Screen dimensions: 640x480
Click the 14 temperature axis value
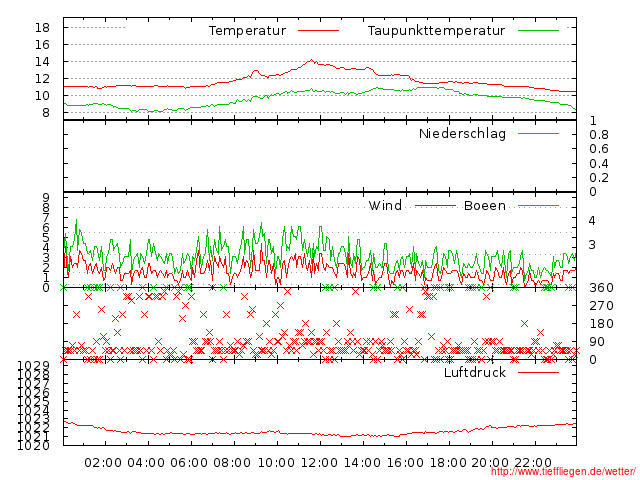click(42, 62)
